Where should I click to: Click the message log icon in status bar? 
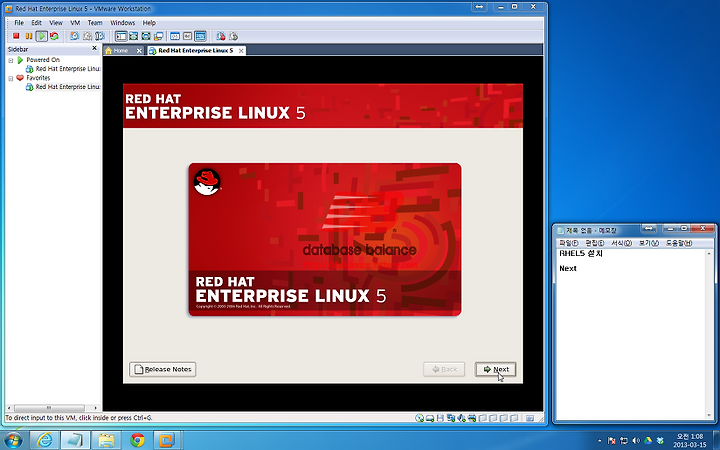click(x=529, y=418)
